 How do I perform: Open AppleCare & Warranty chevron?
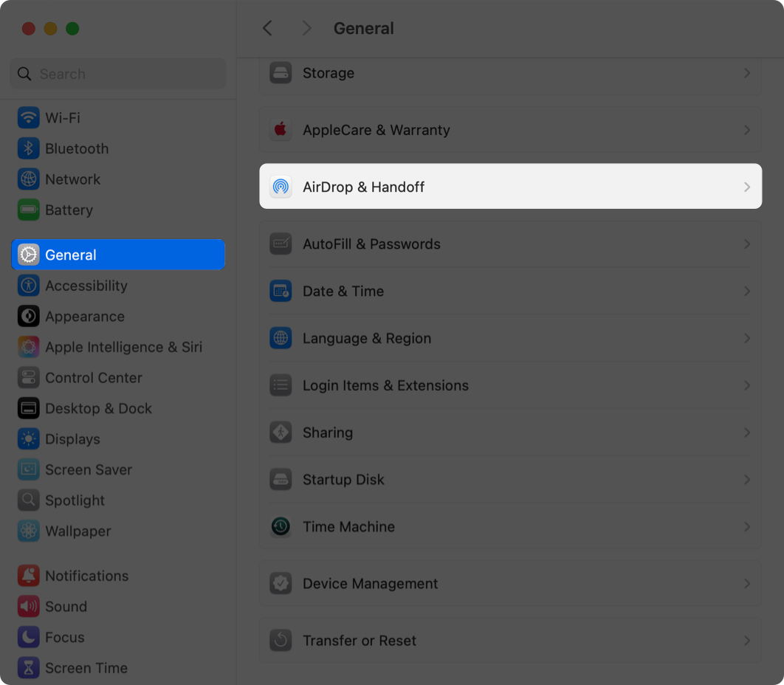(x=747, y=130)
